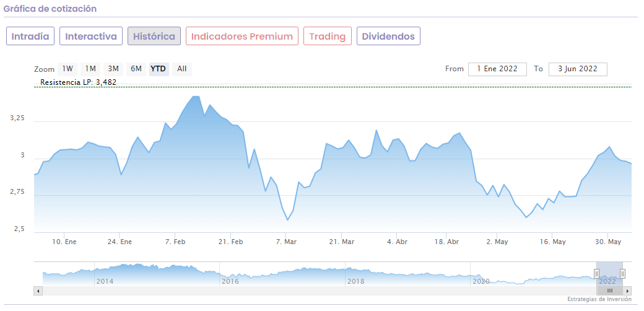Click the right range handle in navigator
The image size is (644, 311).
pyautogui.click(x=622, y=273)
